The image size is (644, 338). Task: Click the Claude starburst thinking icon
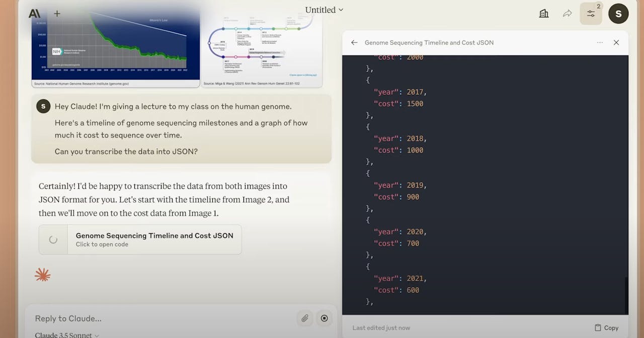[43, 275]
